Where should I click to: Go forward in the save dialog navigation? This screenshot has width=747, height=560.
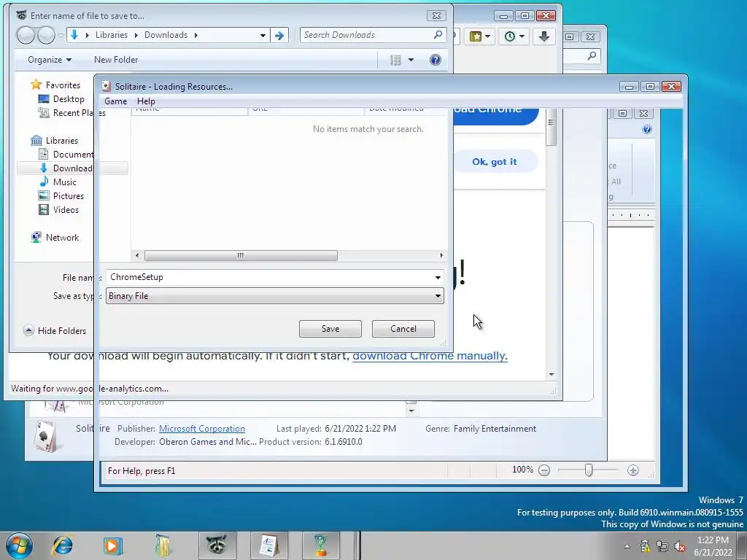point(46,35)
